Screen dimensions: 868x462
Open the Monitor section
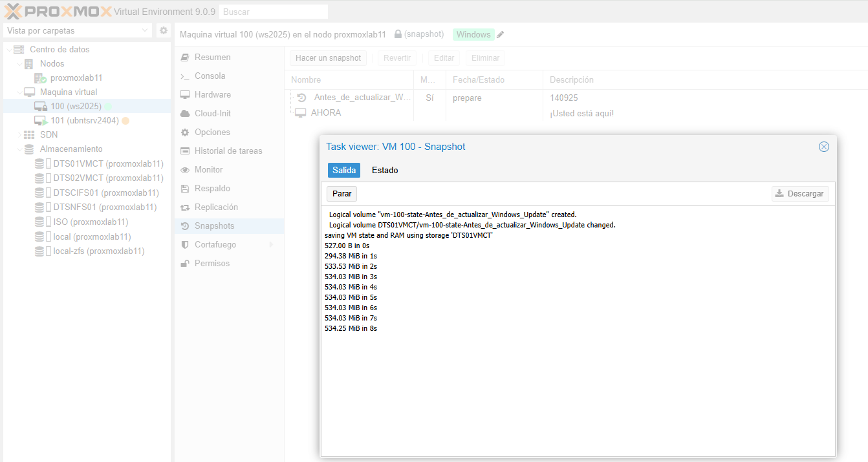click(x=229, y=169)
